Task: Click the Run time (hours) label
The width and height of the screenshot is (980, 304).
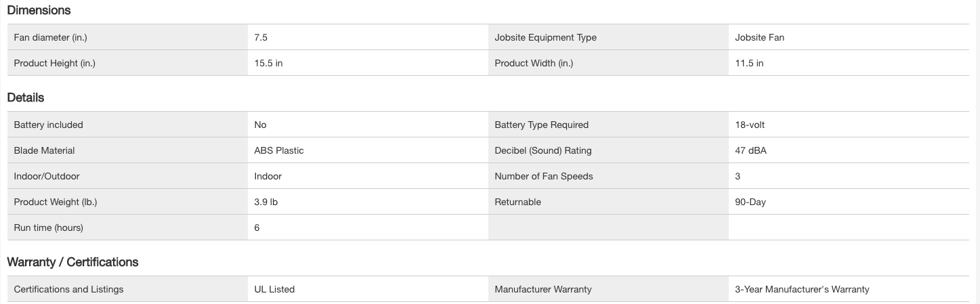Action: pos(48,228)
